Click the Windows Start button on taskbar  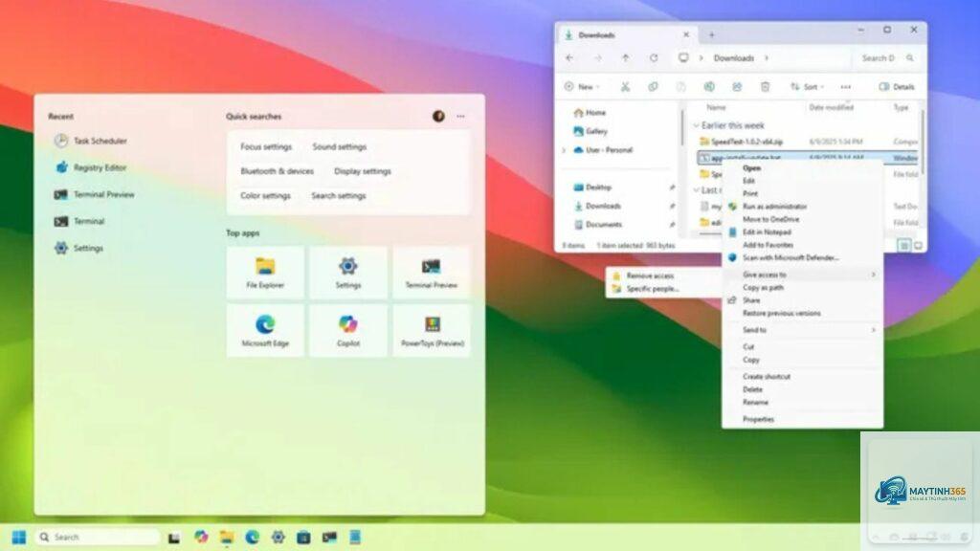pos(19,537)
